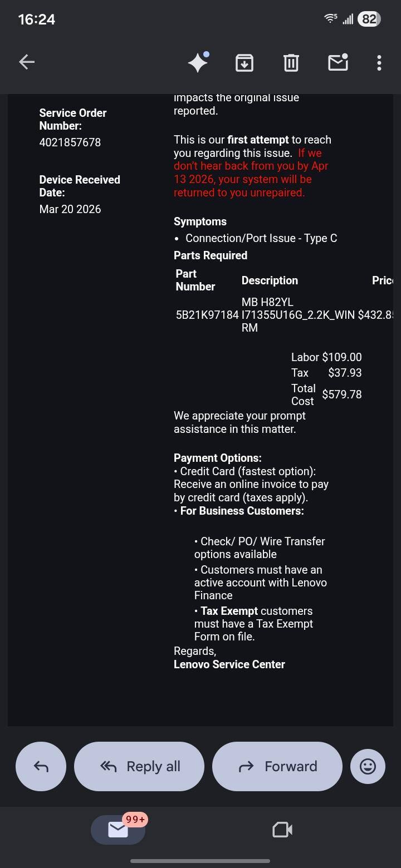Image resolution: width=401 pixels, height=868 pixels.
Task: Open the overflow three-dot menu
Action: pos(379,63)
